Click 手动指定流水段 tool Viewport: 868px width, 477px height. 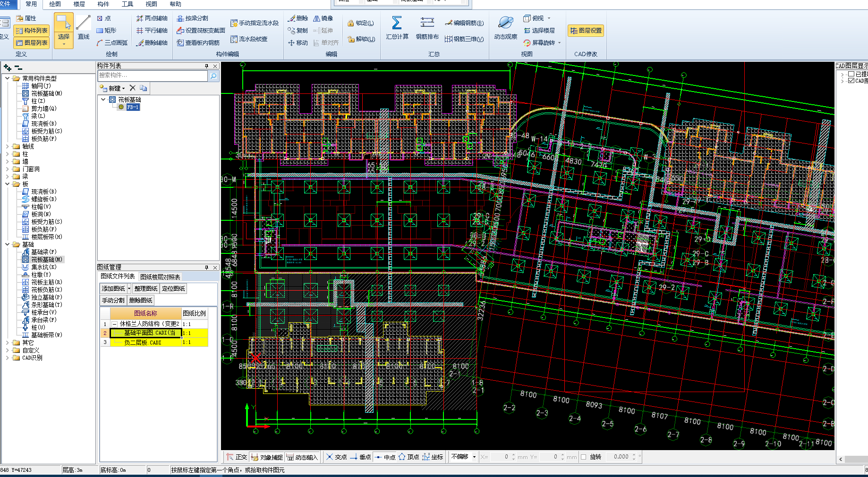[255, 23]
